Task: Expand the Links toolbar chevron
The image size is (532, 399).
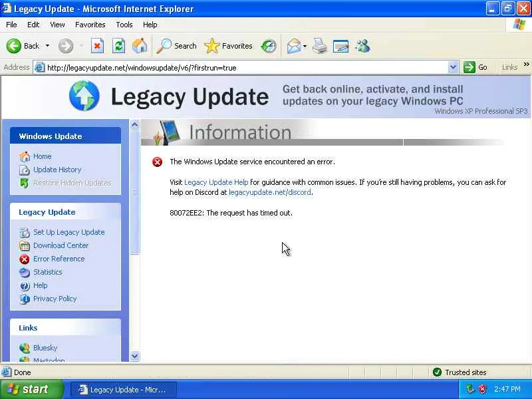Action: [x=526, y=64]
